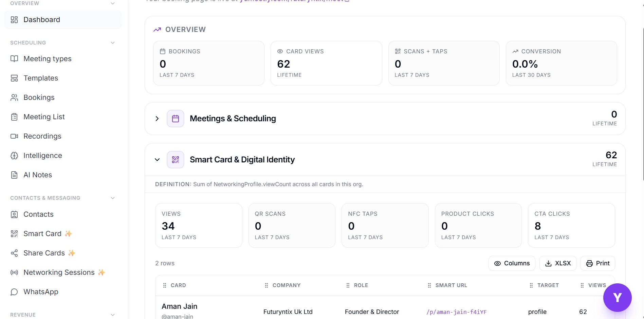
Task: Go to Dashboard in sidebar
Action: click(x=63, y=20)
